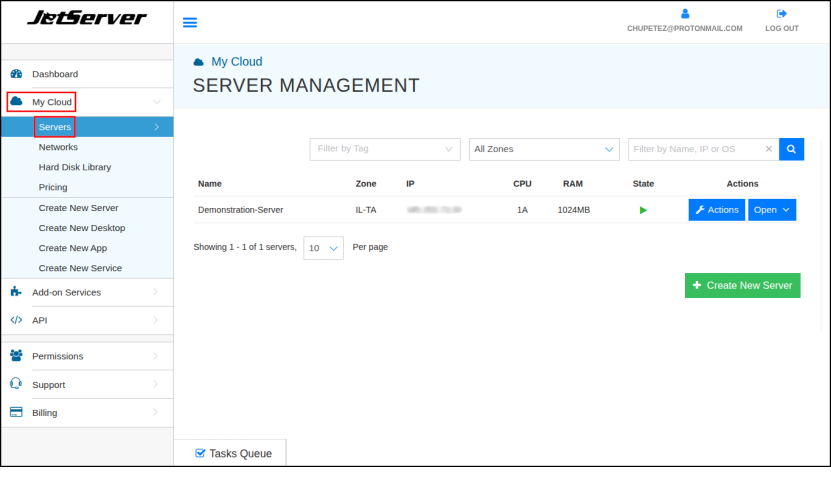
Task: Click the Filter by Name, IP or OS field
Action: 695,149
